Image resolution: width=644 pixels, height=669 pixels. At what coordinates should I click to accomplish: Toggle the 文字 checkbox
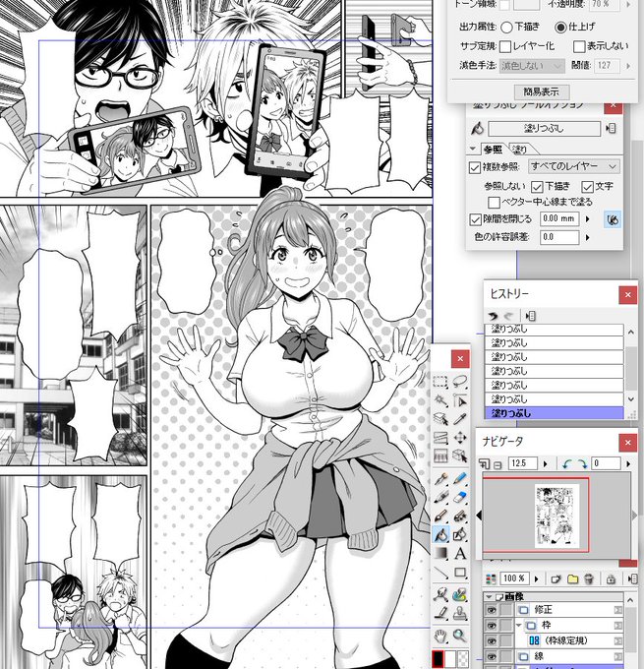pos(587,187)
